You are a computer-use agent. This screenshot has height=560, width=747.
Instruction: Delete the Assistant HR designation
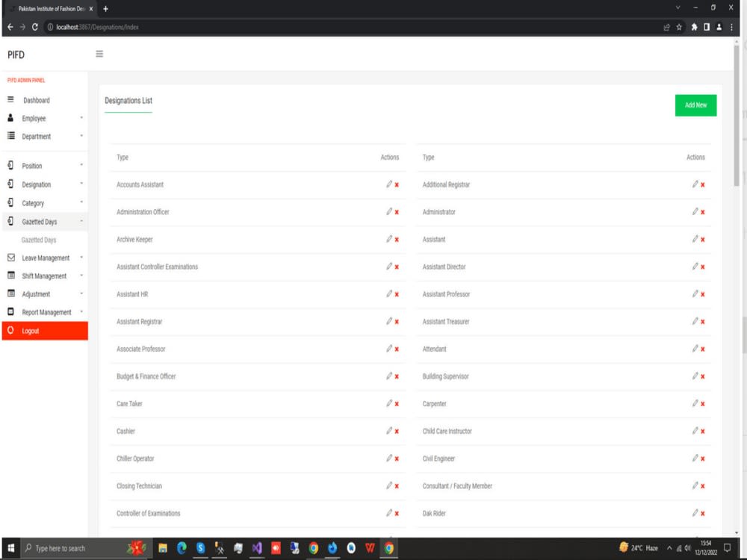point(397,294)
